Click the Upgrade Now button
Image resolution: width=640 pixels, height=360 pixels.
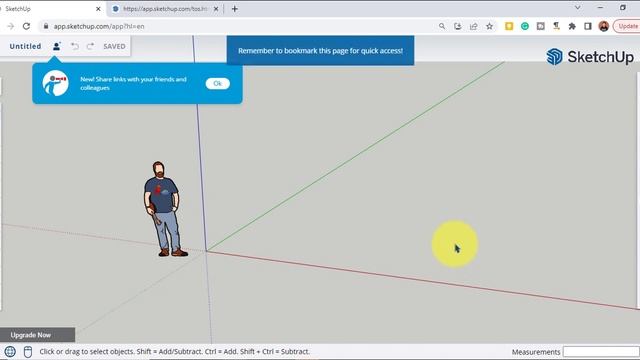point(37,335)
